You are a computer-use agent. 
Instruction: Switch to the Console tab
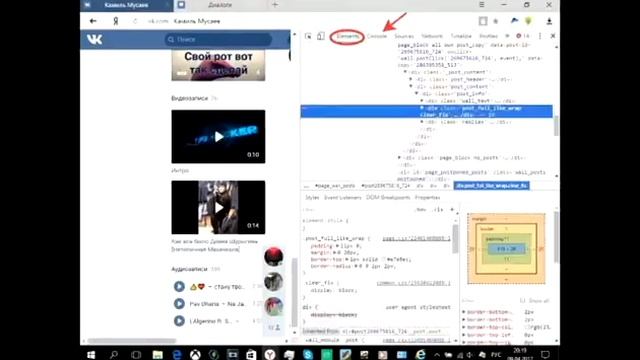tap(377, 36)
